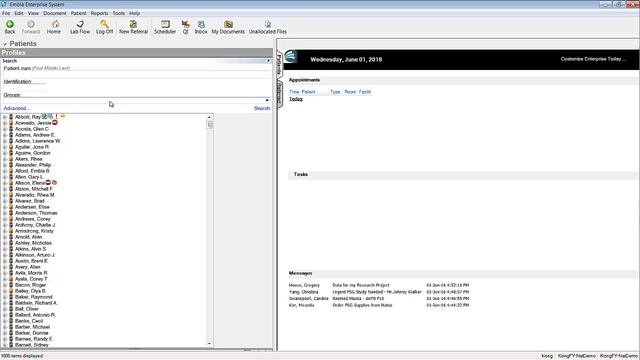Switch to the vertical Patients side tab
This screenshot has height=360, width=640.
pos(280,64)
